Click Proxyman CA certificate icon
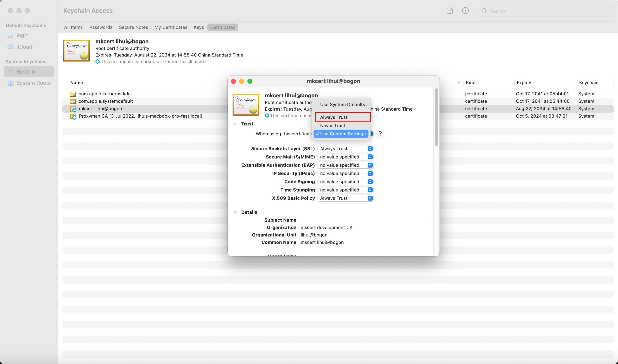Image resolution: width=618 pixels, height=364 pixels. pos(73,116)
